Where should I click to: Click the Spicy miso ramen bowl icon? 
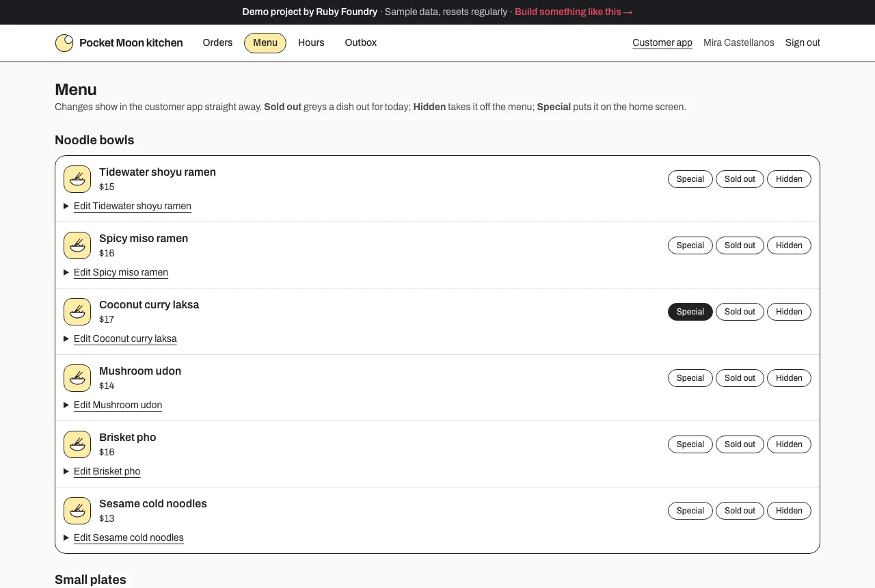pos(77,245)
